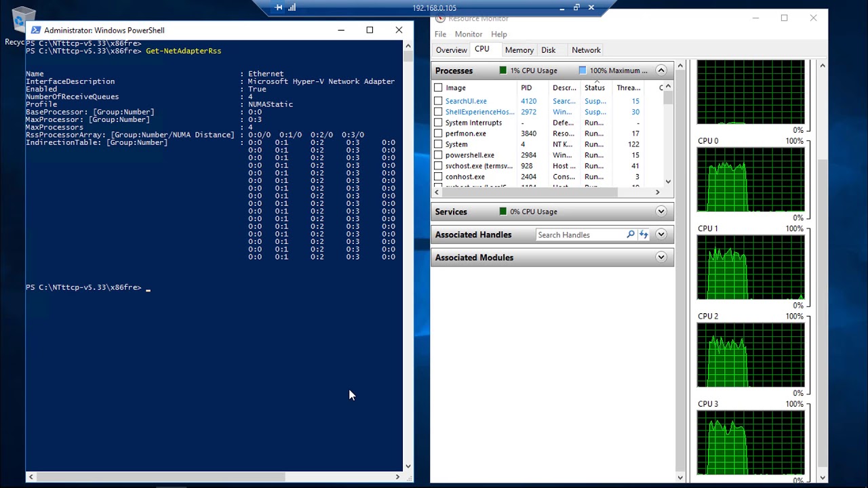Viewport: 868px width, 488px height.
Task: Collapse the Processes section
Action: [661, 70]
